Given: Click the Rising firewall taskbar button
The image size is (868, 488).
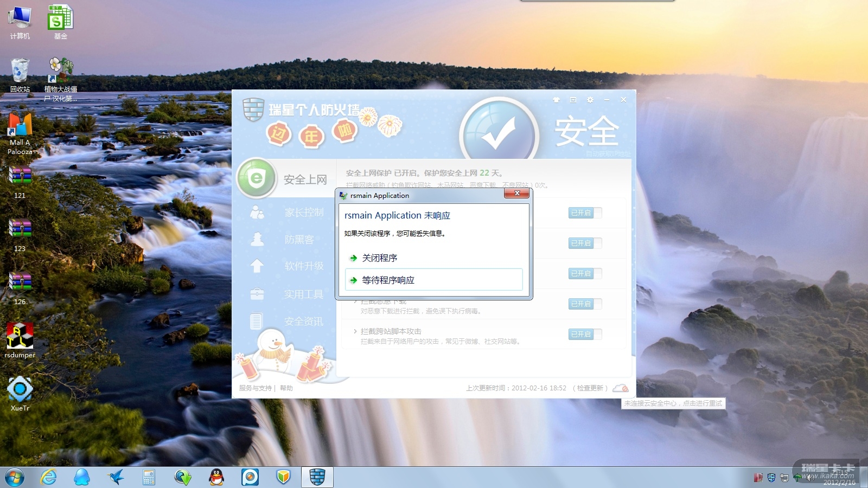Looking at the screenshot, I should [x=317, y=477].
